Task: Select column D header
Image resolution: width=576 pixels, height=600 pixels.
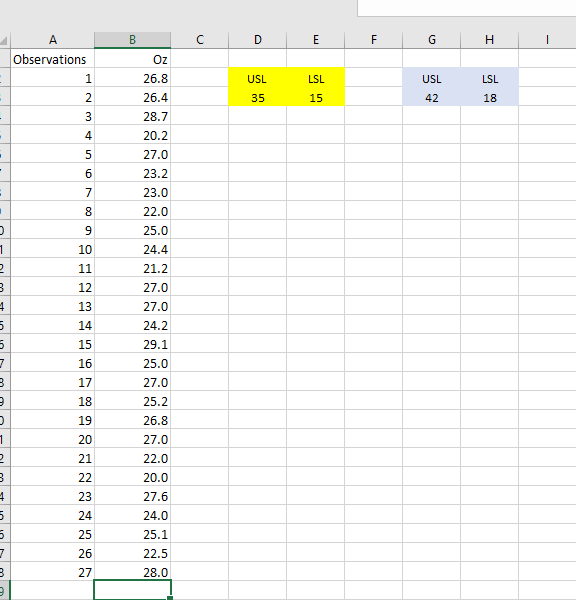Action: [x=258, y=40]
